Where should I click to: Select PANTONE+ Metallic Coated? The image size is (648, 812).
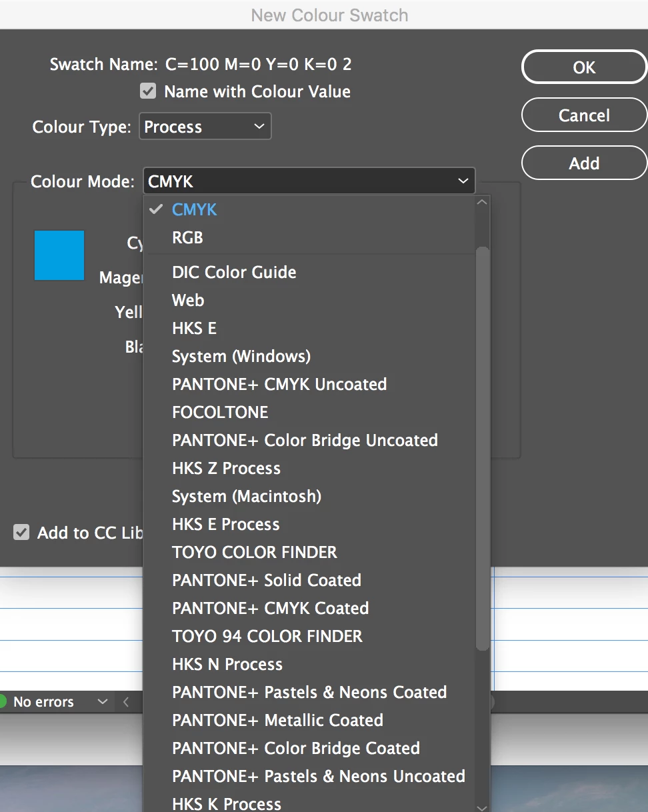tap(309, 720)
